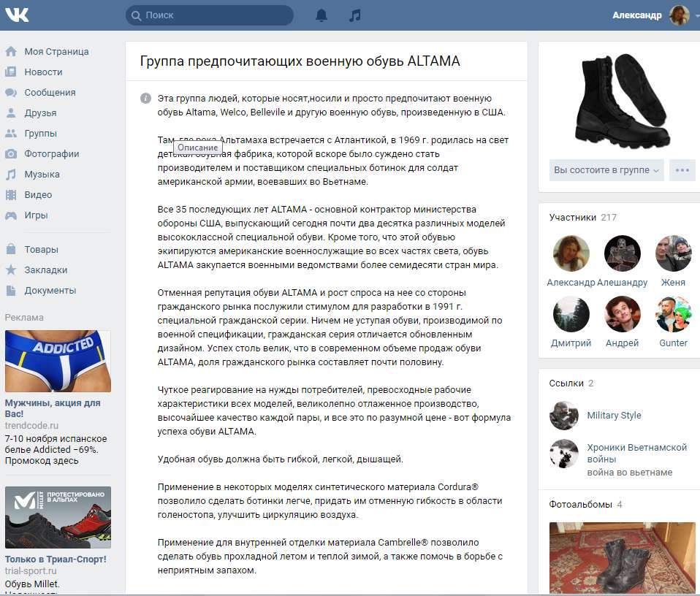This screenshot has width=700, height=596.
Task: Click the star icon beside Закладки
Action: [x=11, y=270]
